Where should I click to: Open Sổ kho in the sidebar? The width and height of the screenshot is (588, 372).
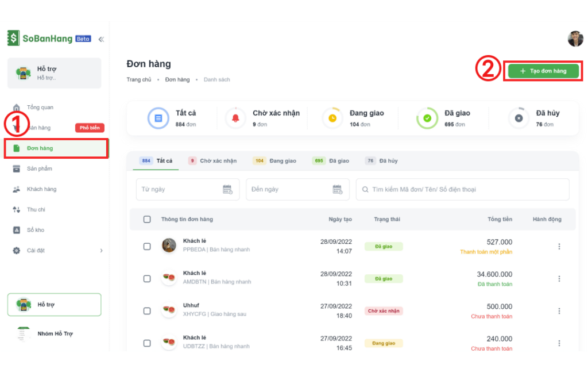(x=35, y=230)
